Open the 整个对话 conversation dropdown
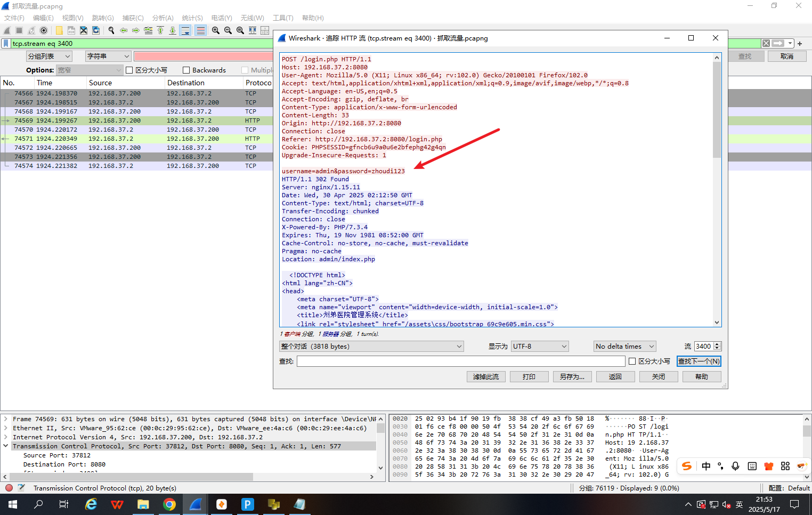Image resolution: width=812 pixels, height=515 pixels. coord(371,347)
